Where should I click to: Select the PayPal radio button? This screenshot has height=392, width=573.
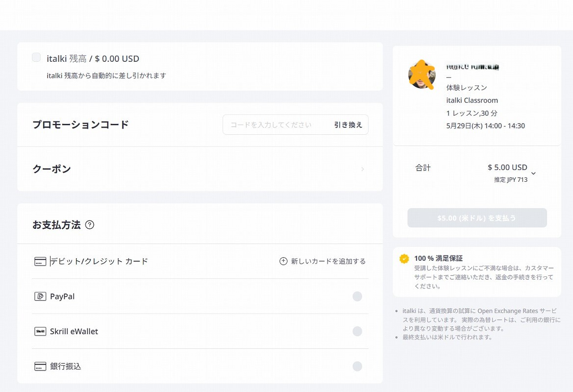[x=357, y=296]
